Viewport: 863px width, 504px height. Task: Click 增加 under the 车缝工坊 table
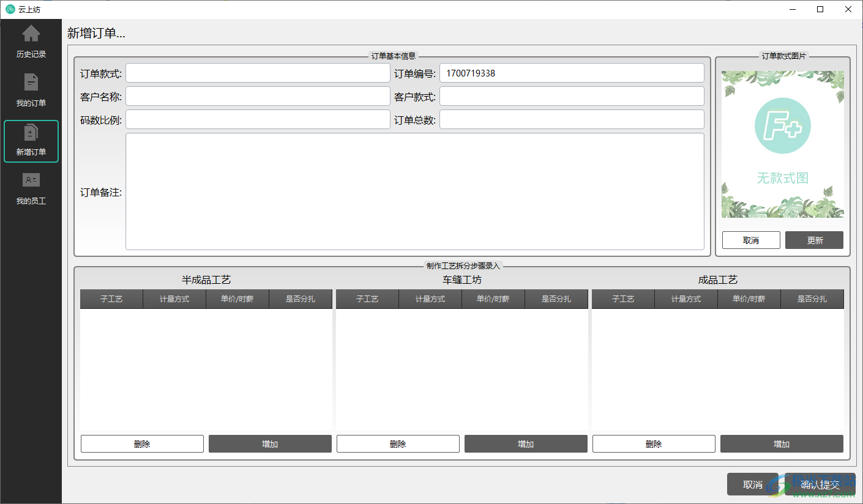point(526,443)
